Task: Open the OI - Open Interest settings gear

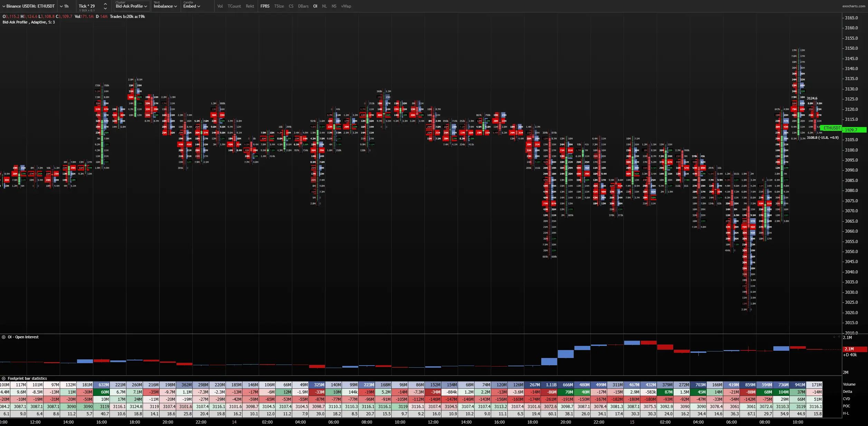Action: (3, 337)
